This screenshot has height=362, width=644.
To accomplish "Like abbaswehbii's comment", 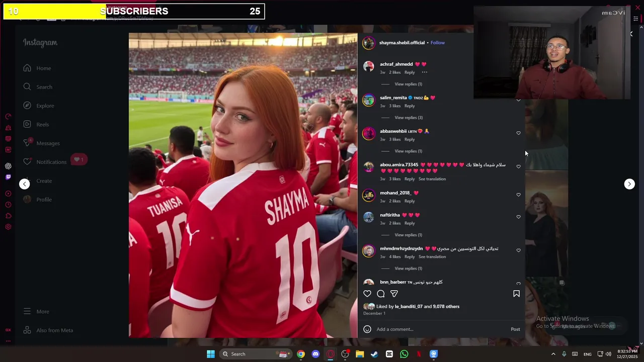I will click(x=518, y=133).
